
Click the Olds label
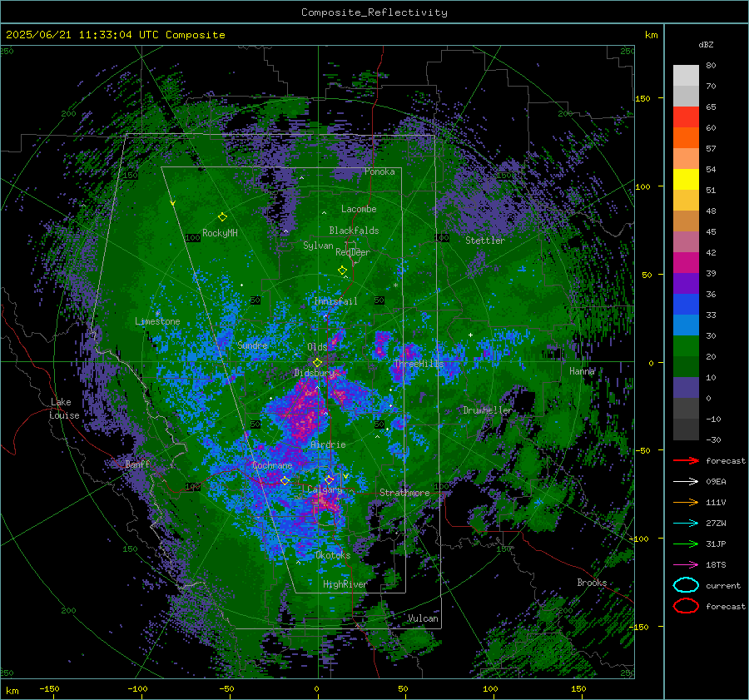(x=317, y=347)
